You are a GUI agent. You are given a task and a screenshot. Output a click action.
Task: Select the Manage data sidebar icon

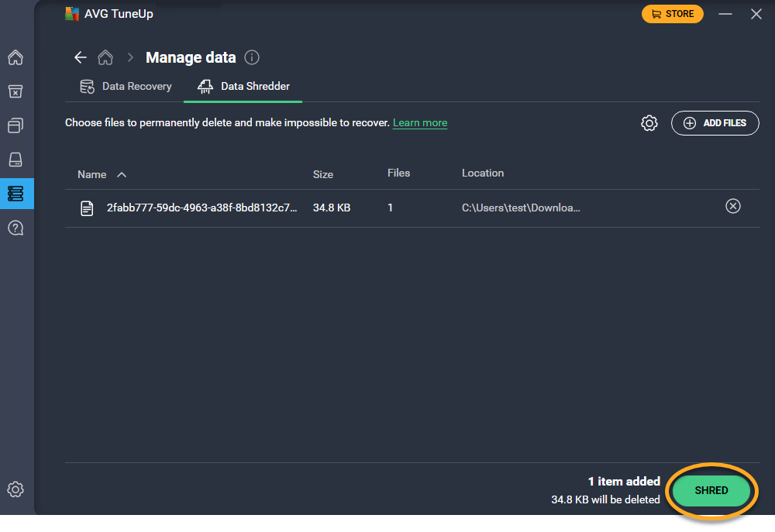pyautogui.click(x=15, y=194)
